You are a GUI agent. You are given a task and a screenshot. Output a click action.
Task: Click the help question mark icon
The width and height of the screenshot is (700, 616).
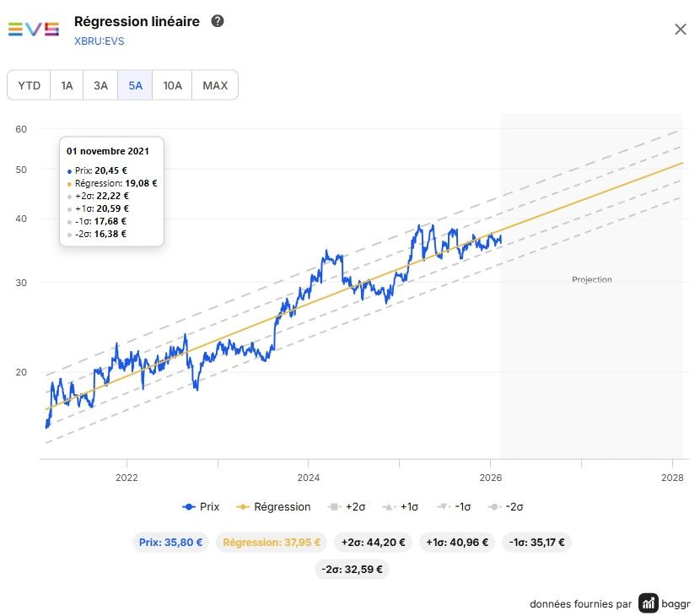tap(218, 21)
